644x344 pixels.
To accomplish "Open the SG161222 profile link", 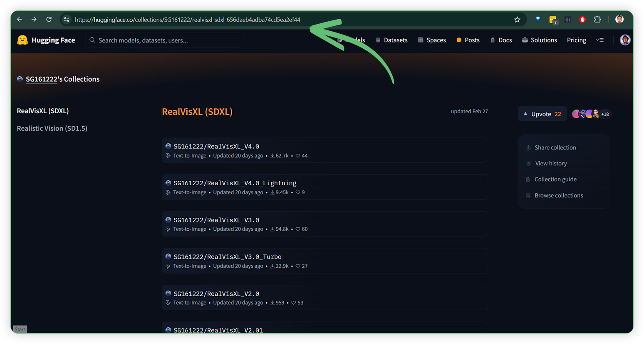I will pyautogui.click(x=41, y=79).
